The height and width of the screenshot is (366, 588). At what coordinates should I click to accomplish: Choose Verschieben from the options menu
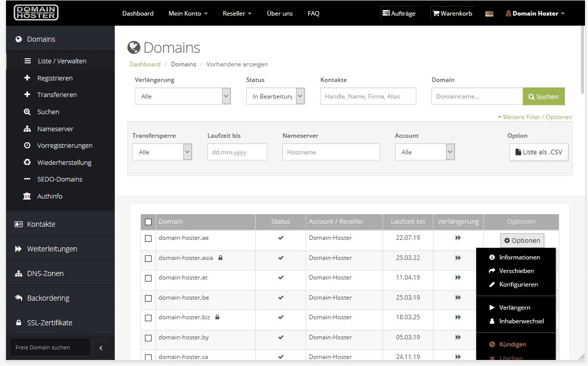516,271
